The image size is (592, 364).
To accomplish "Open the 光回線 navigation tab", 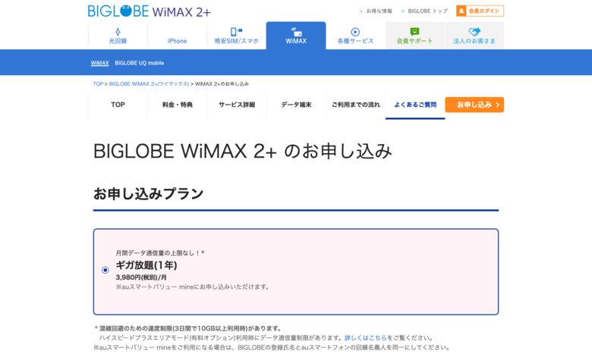I will (118, 36).
